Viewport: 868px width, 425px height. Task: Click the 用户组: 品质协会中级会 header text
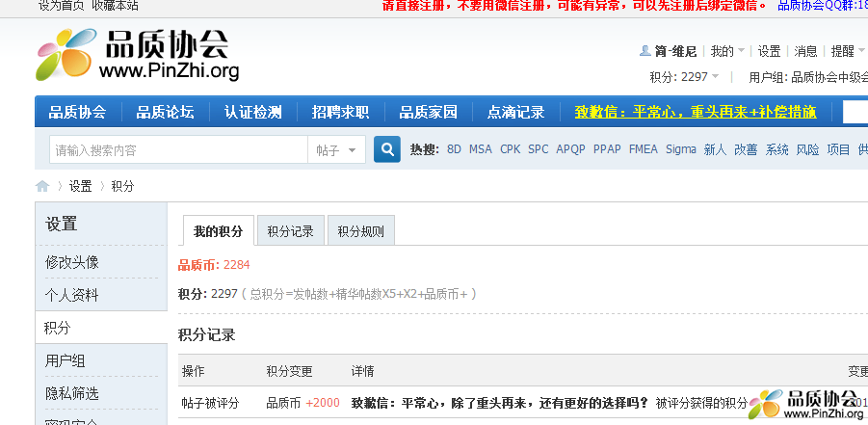point(808,77)
